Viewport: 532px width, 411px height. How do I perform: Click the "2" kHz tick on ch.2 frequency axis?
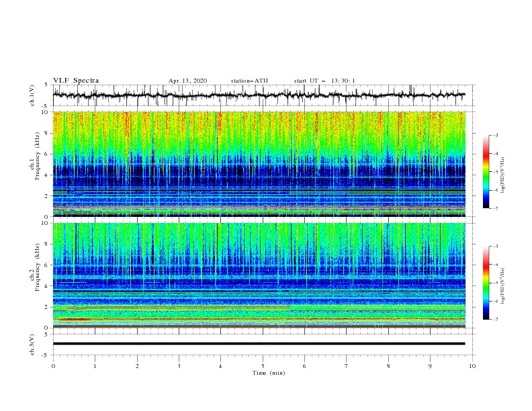(46, 307)
